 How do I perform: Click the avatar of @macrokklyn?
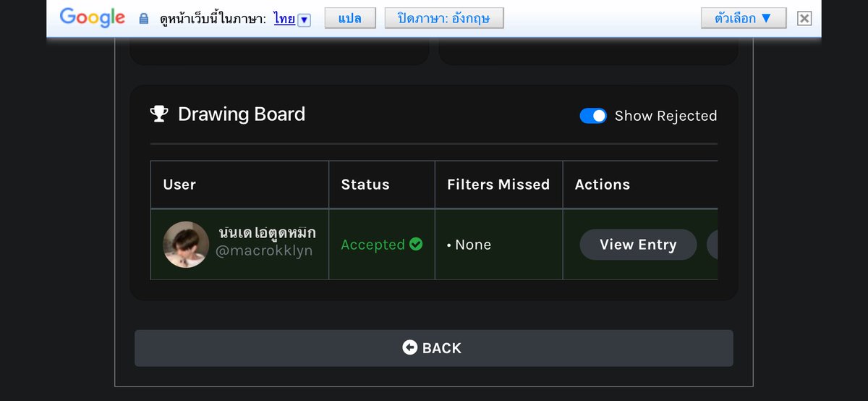tap(186, 245)
